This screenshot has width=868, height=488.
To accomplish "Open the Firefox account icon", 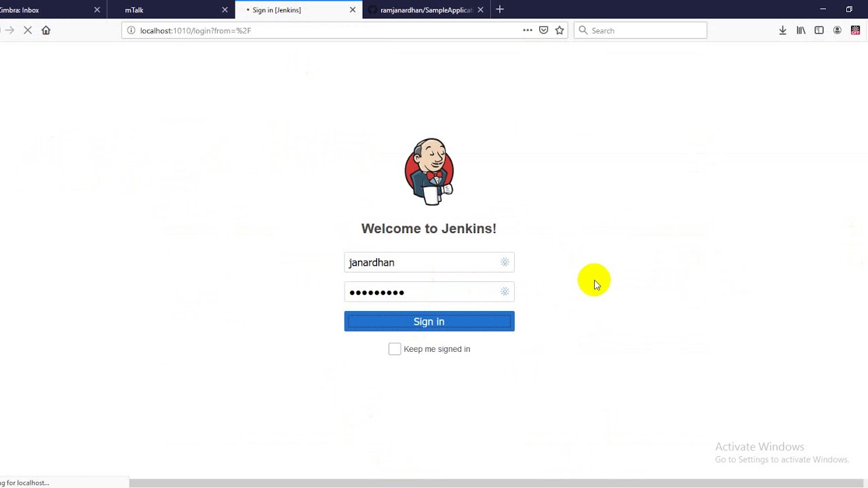I will [837, 30].
